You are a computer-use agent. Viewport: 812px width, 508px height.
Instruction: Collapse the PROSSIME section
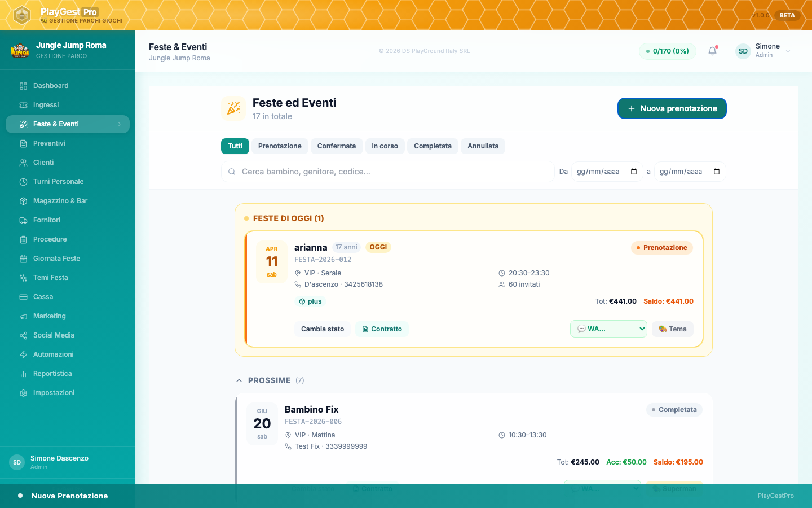point(240,380)
